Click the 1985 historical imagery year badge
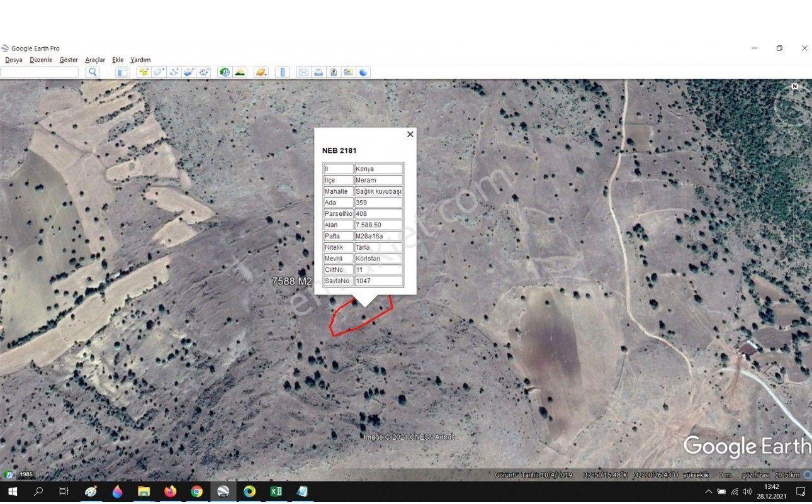 point(26,475)
